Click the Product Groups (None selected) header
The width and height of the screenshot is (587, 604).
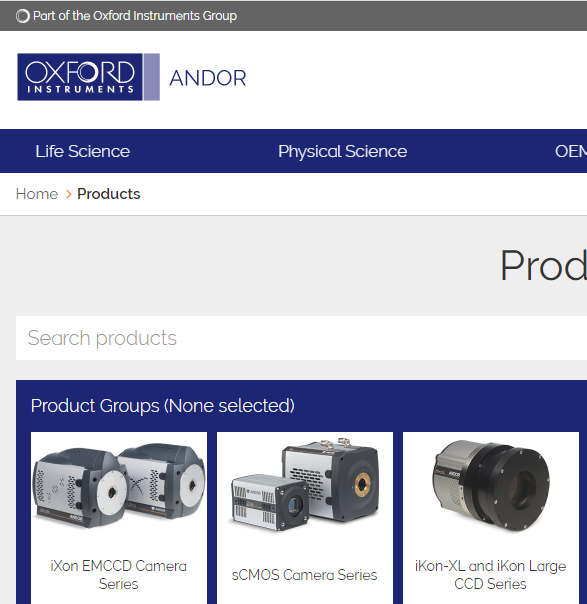(163, 406)
